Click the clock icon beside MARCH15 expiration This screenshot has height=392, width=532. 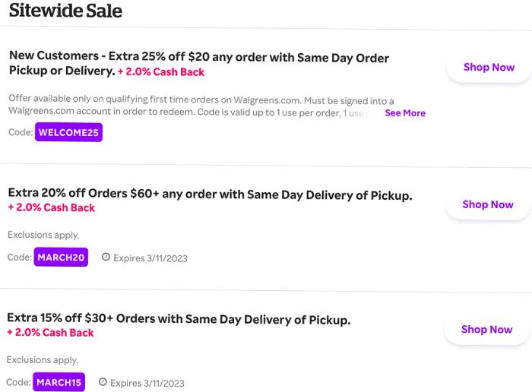click(x=103, y=382)
